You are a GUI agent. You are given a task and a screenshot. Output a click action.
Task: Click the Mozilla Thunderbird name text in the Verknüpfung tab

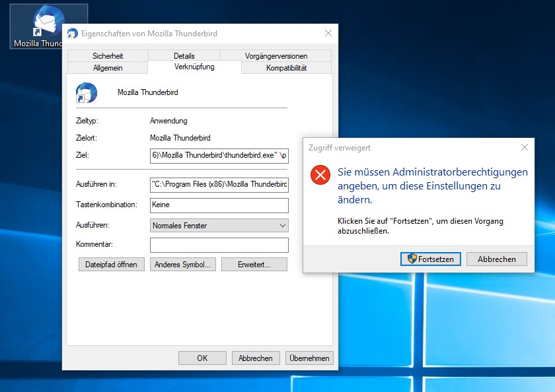[147, 92]
